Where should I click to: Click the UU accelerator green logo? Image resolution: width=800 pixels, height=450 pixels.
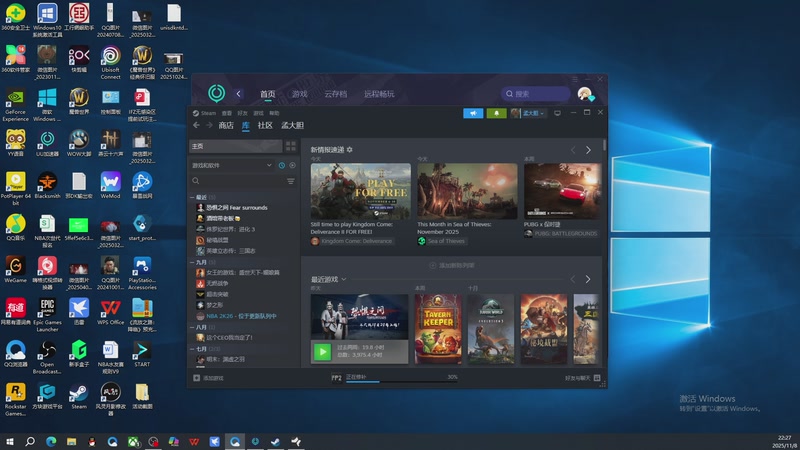point(216,93)
